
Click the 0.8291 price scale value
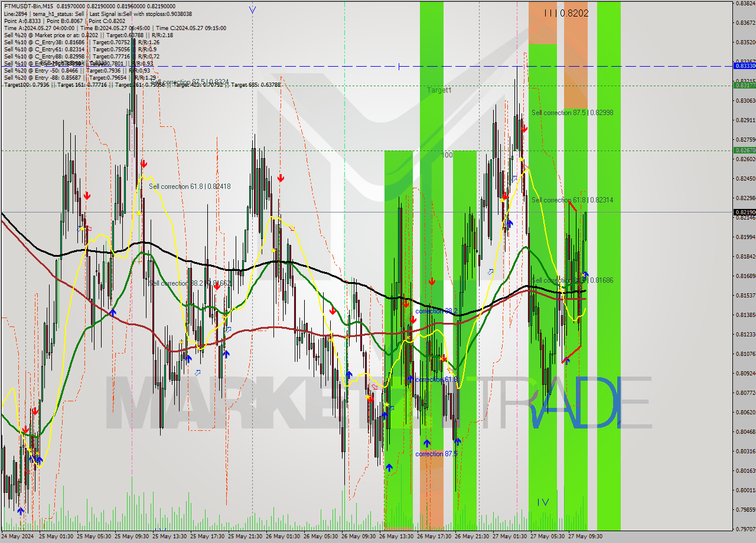745,120
